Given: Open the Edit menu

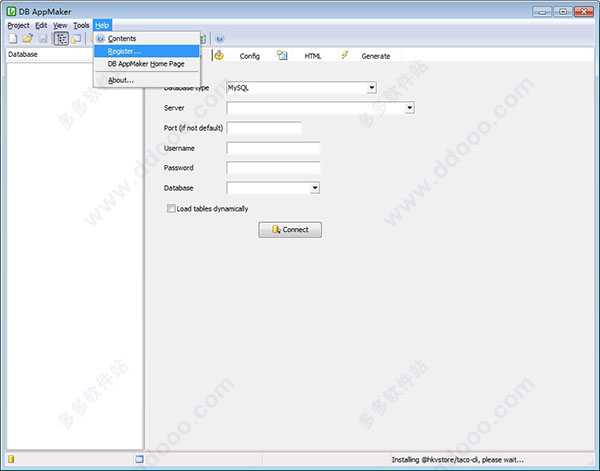Looking at the screenshot, I should 41,26.
